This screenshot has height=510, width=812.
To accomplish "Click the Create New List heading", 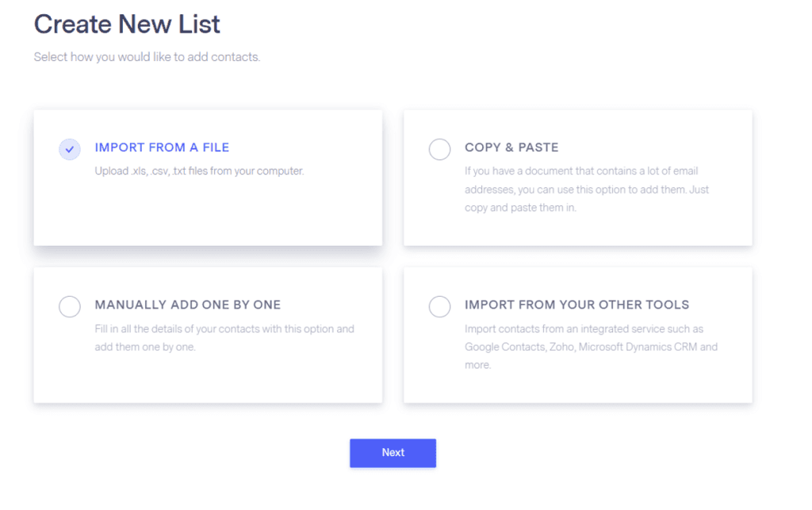I will (x=127, y=25).
